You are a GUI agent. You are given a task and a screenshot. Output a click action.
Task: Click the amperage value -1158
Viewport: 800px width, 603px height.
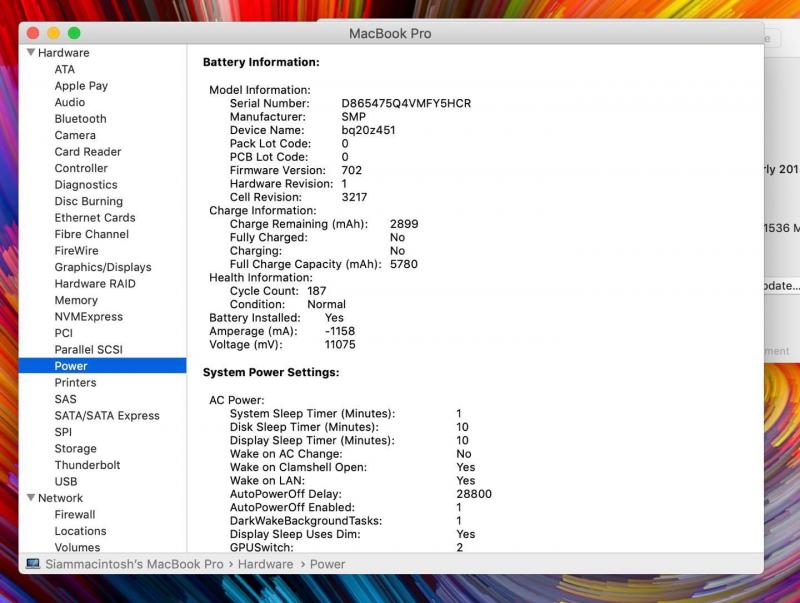point(340,331)
